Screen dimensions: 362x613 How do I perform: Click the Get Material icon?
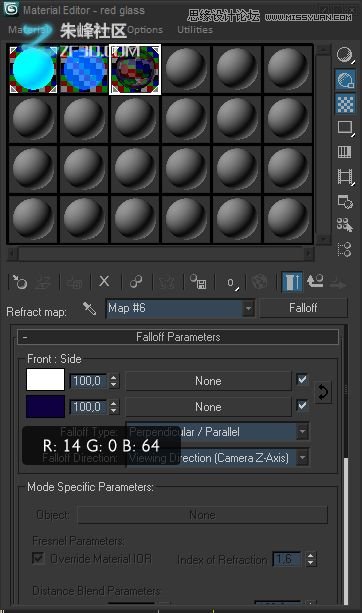point(20,281)
